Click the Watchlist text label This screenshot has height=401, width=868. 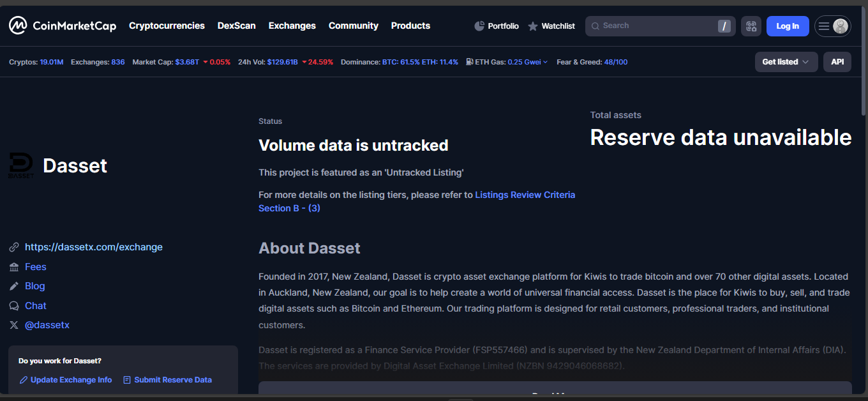click(x=558, y=26)
